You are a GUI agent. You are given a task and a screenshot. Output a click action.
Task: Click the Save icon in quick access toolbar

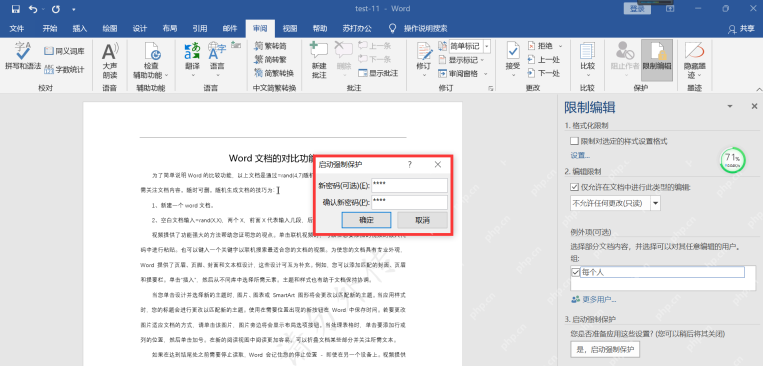(16, 9)
